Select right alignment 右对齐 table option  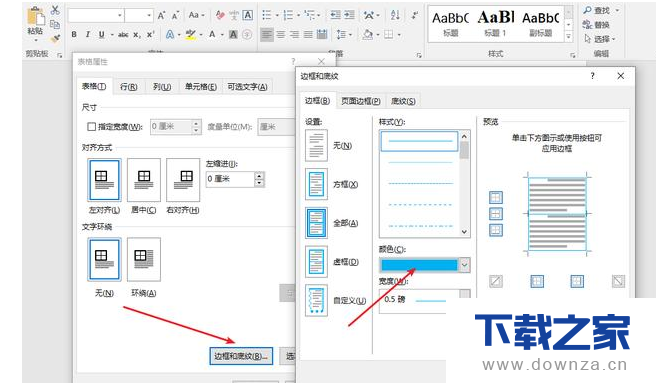(x=183, y=180)
